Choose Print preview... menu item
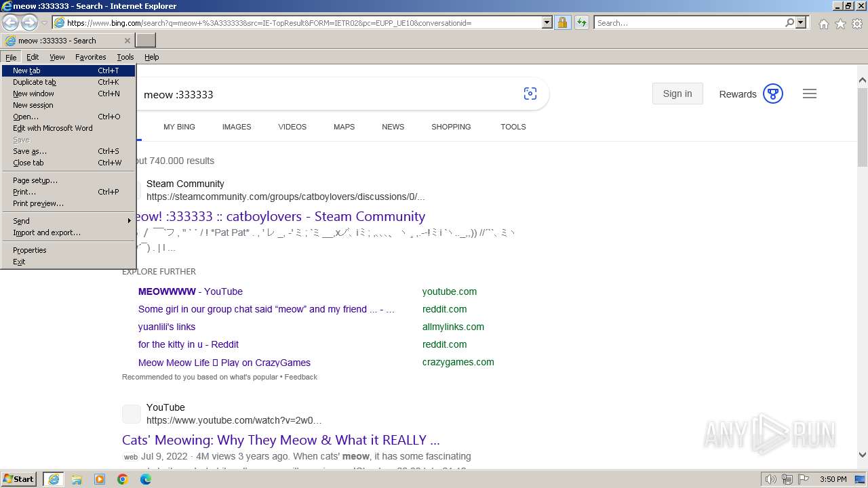The width and height of the screenshot is (868, 488). coord(68,203)
